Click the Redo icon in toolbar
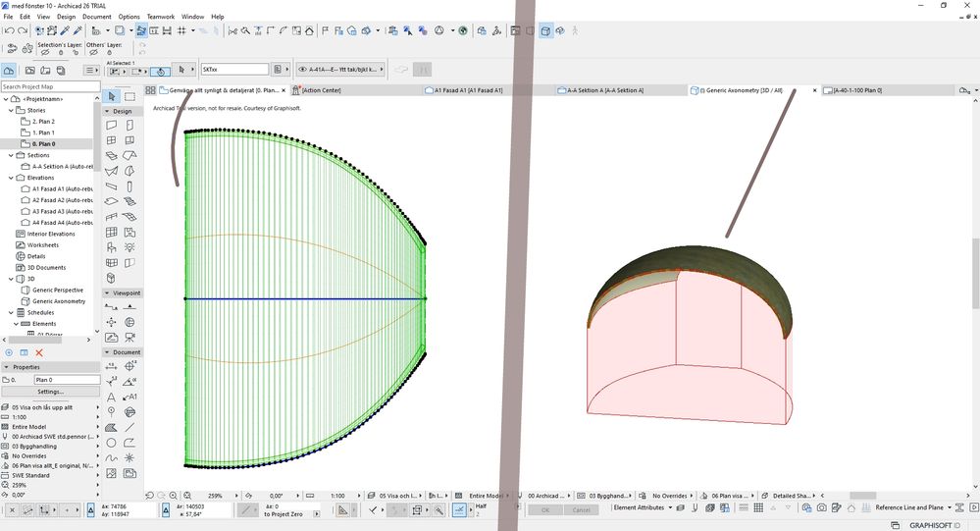980x531 pixels. coord(22,30)
